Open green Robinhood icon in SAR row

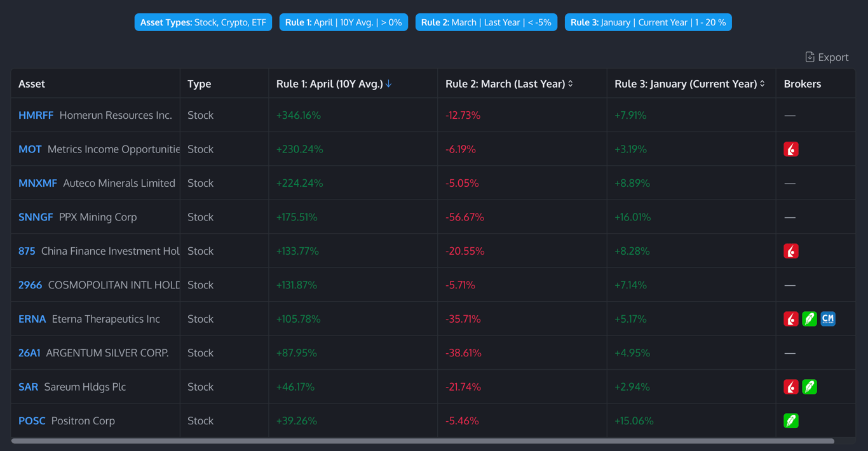(810, 387)
